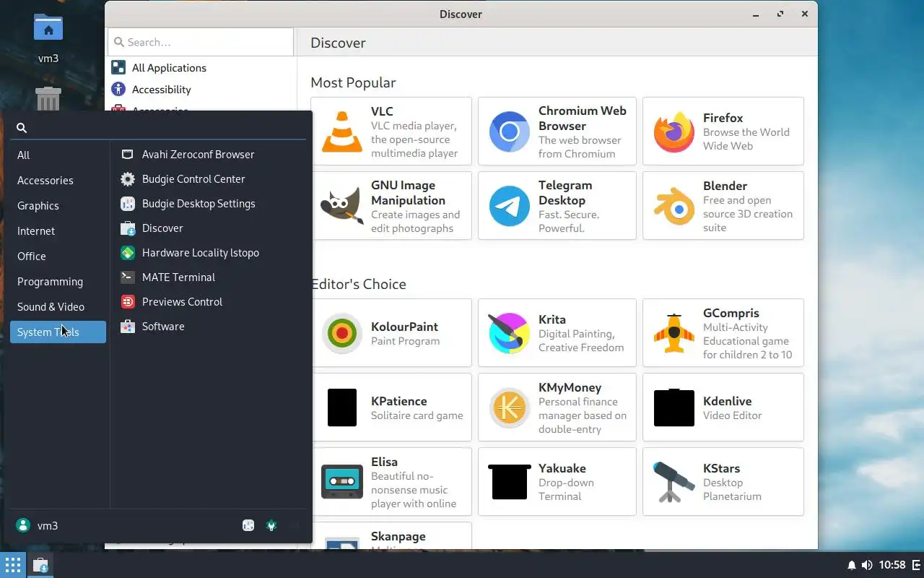The image size is (924, 578).
Task: Select the GCompris card
Action: pyautogui.click(x=723, y=333)
